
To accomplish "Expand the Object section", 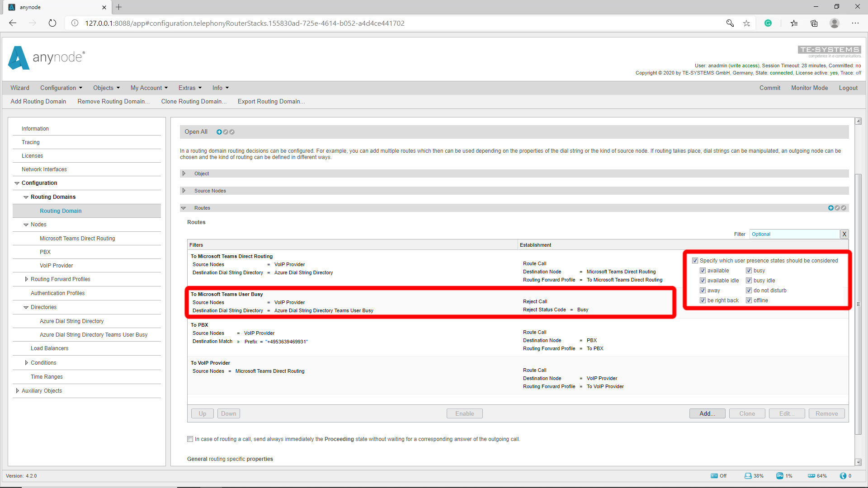I will 184,174.
